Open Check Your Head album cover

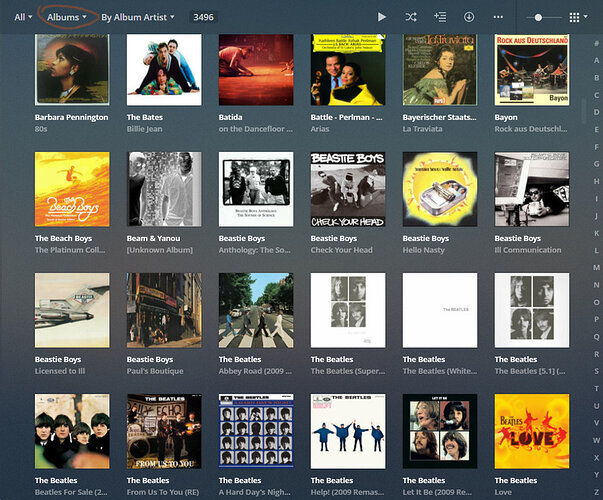(x=348, y=189)
